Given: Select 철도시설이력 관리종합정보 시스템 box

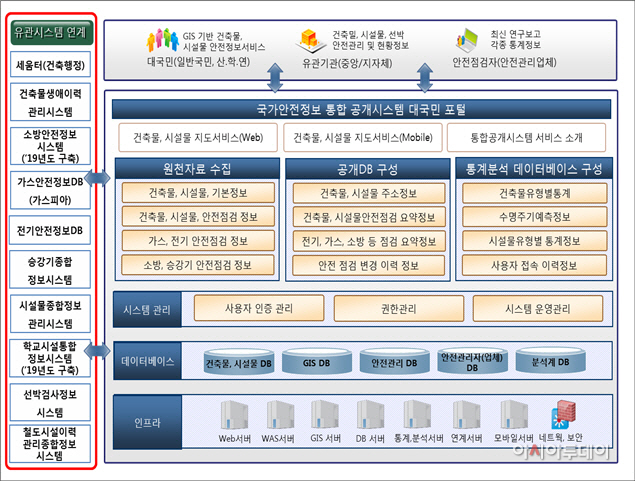Looking at the screenshot, I should click(x=50, y=444).
